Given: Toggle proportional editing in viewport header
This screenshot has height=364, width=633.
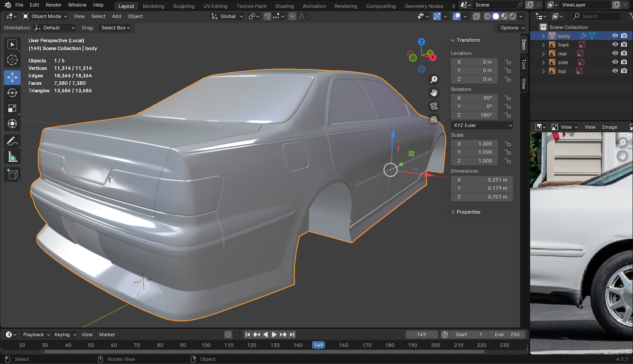Looking at the screenshot, I should [292, 16].
